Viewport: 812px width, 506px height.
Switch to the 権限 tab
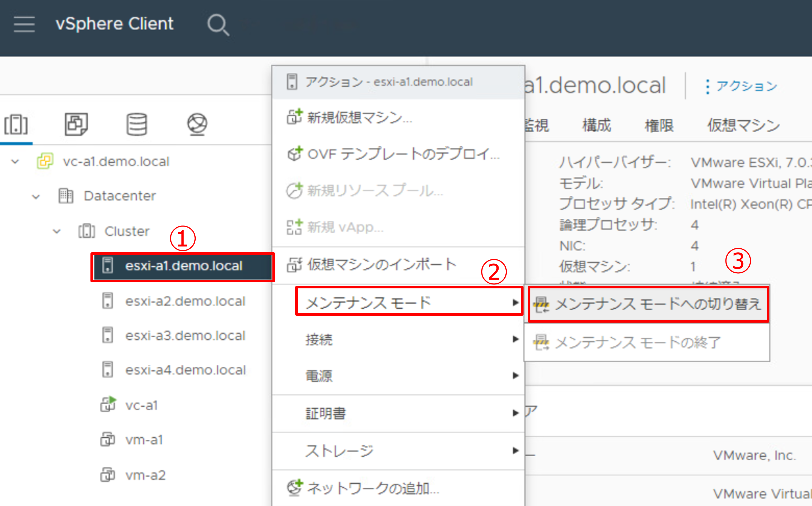pyautogui.click(x=659, y=125)
